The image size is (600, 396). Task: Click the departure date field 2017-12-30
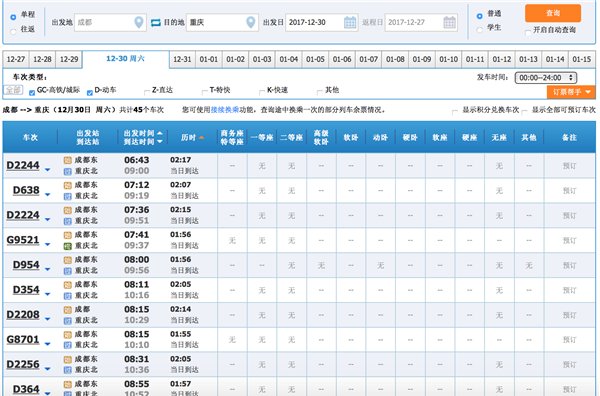pyautogui.click(x=321, y=22)
